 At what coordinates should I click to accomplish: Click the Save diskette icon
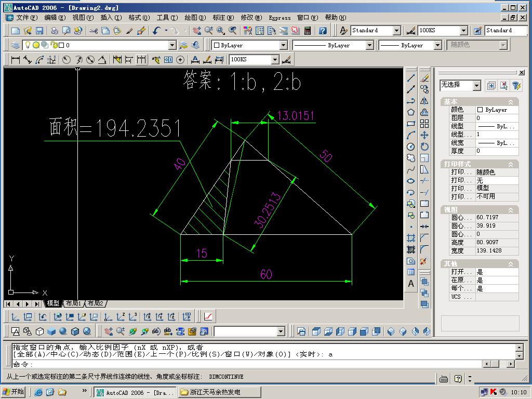(x=39, y=31)
